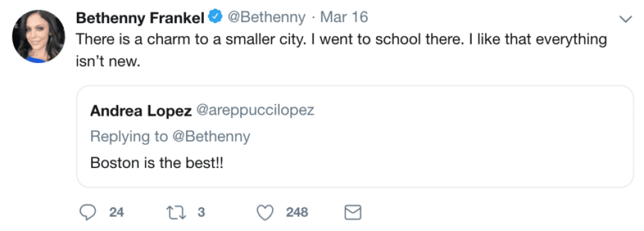Click the envelope direct message icon
This screenshot has width=644, height=231.
click(x=353, y=212)
